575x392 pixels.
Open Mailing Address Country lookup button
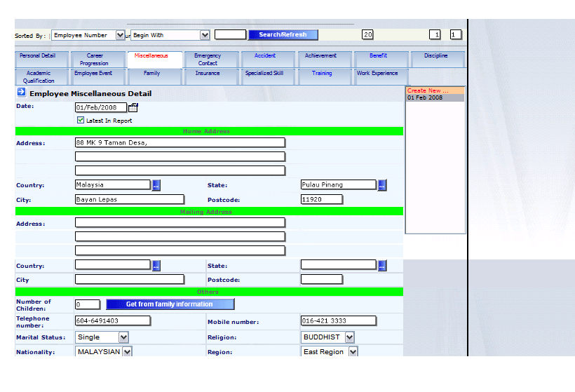point(156,265)
